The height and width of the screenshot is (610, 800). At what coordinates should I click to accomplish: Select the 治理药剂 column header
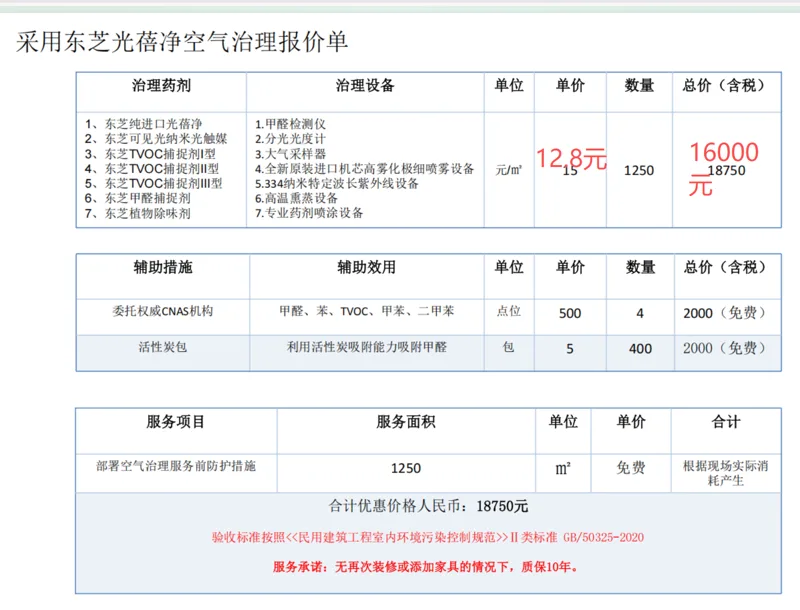coord(161,85)
